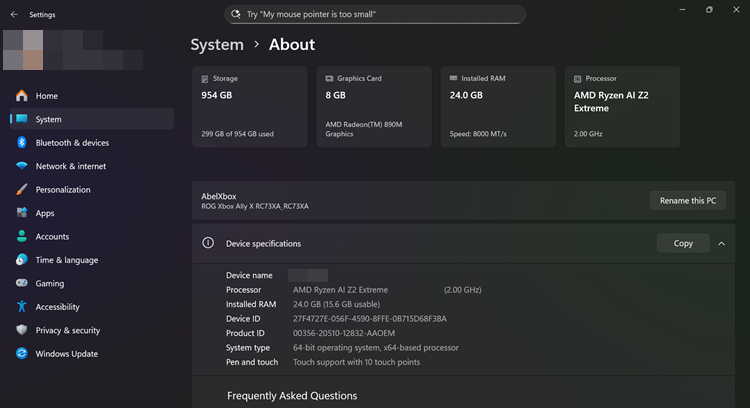The width and height of the screenshot is (750, 408).
Task: Click Frequently Asked Questions heading
Action: pyautogui.click(x=292, y=396)
